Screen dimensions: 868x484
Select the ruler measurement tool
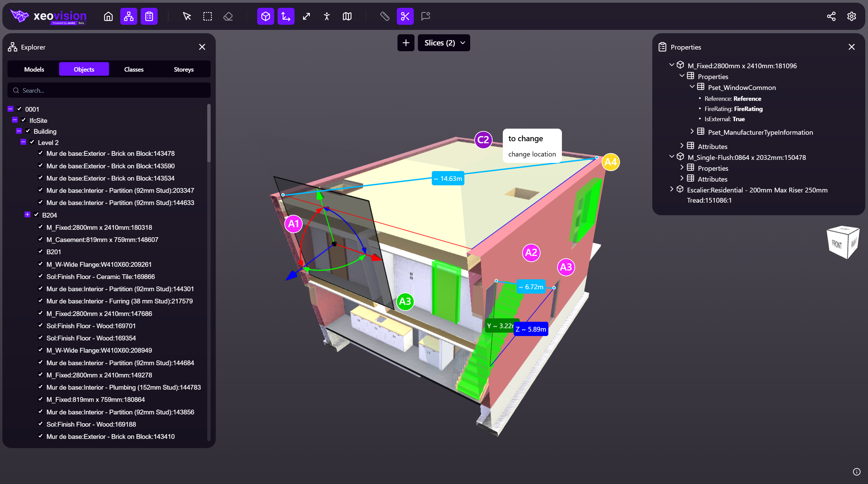[x=385, y=16]
